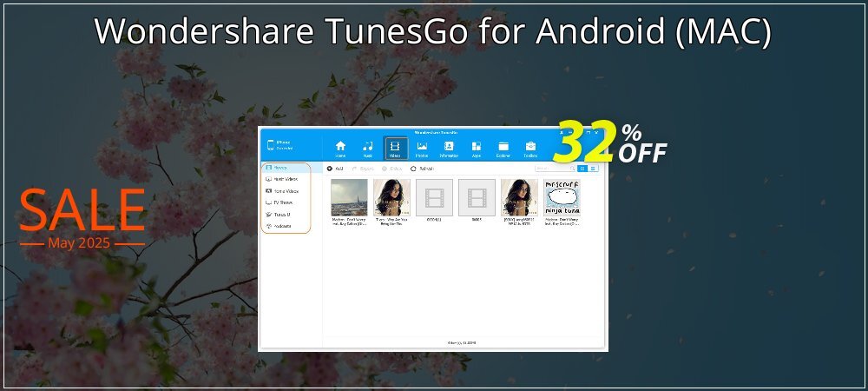The width and height of the screenshot is (868, 391).
Task: Select the ninja tuna video thumbnail
Action: (562, 197)
